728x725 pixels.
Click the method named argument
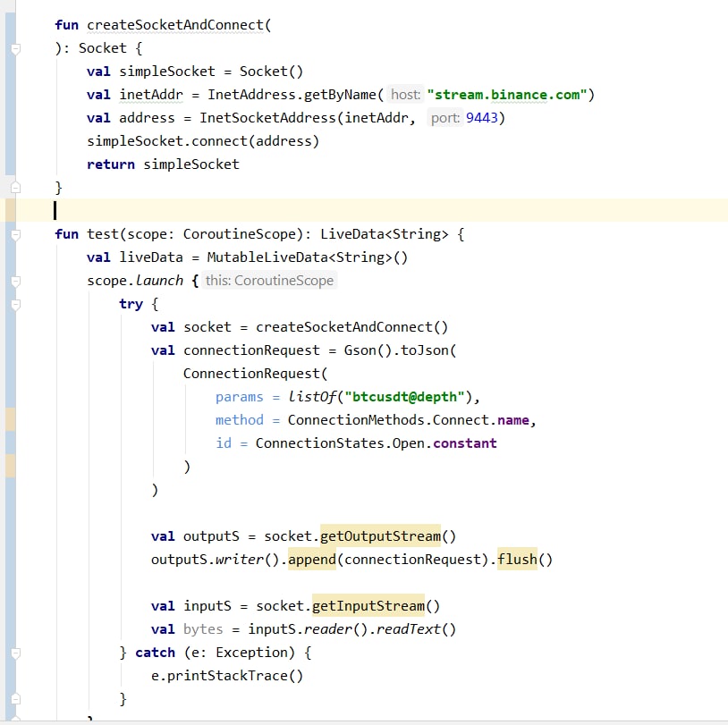pyautogui.click(x=239, y=420)
